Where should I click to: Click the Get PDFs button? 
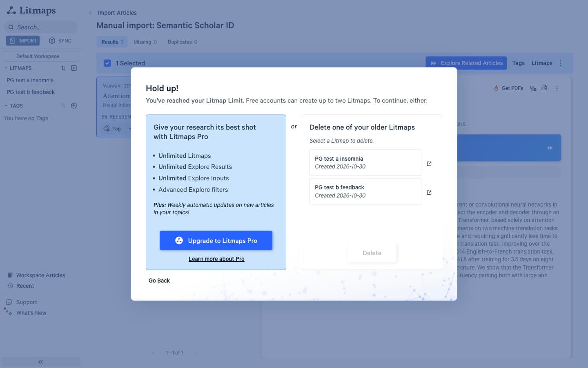[508, 88]
